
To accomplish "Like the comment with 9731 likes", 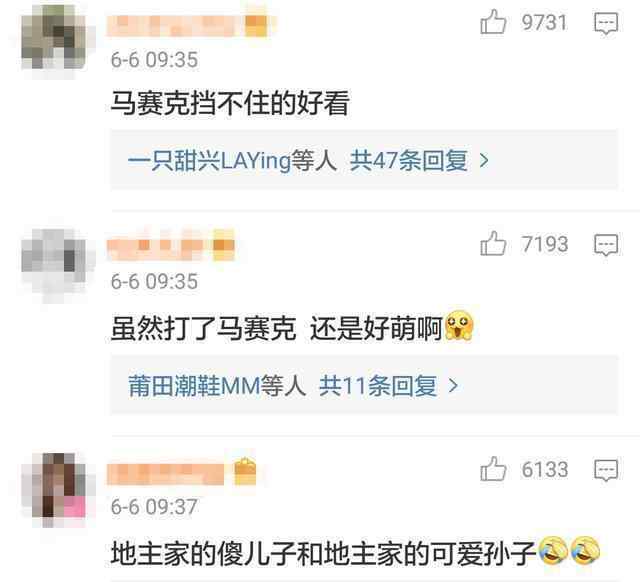I will click(x=493, y=22).
